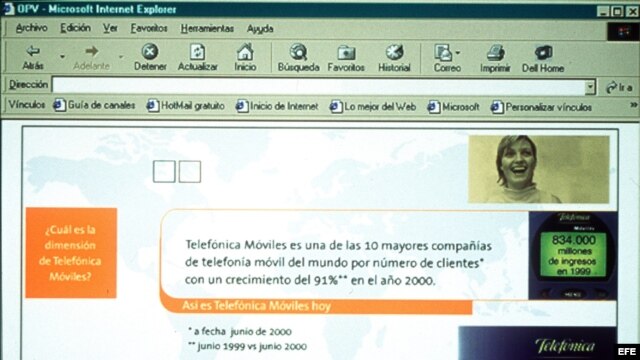This screenshot has height=360, width=640.
Task: Expand the Vínculos bar overflow chevron
Action: [633, 105]
